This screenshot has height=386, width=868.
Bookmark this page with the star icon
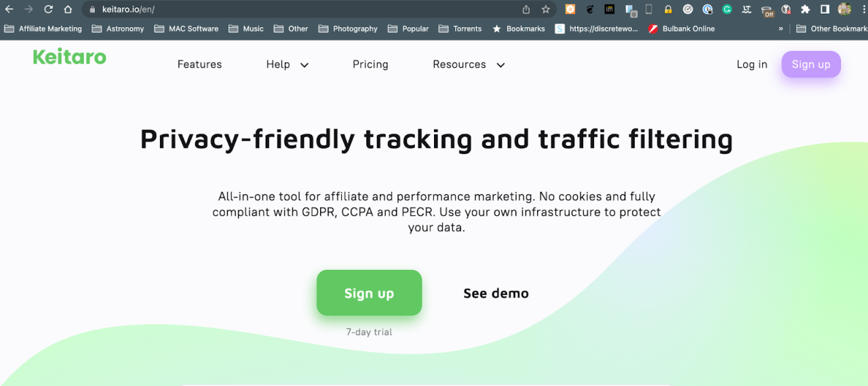coord(545,9)
